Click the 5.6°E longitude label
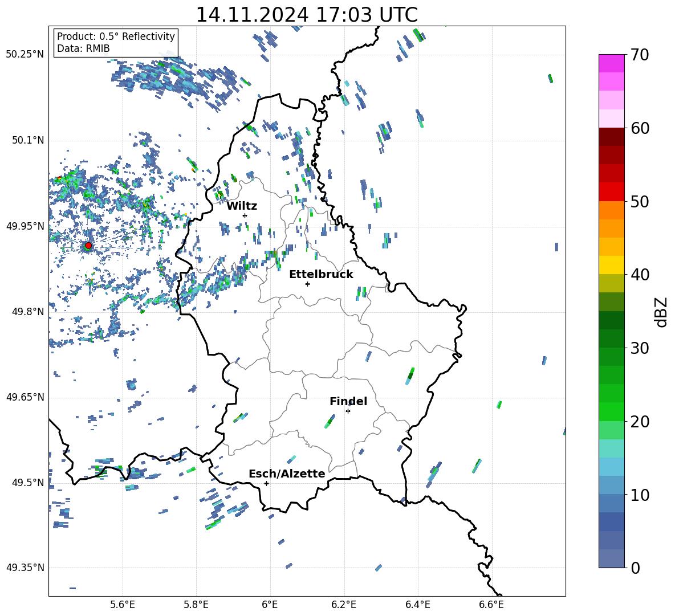Image resolution: width=675 pixels, height=616 pixels. point(123,605)
